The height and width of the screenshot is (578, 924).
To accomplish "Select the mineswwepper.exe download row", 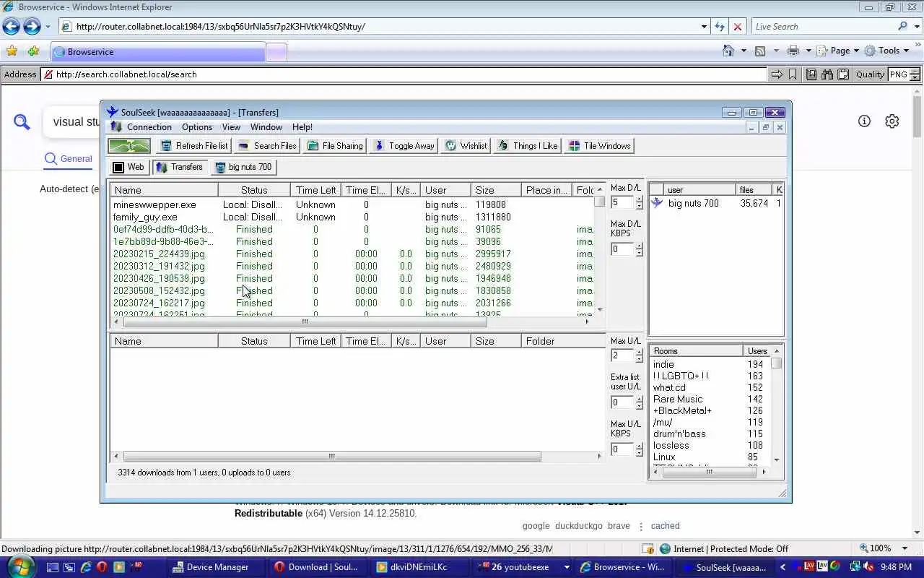I will click(352, 204).
